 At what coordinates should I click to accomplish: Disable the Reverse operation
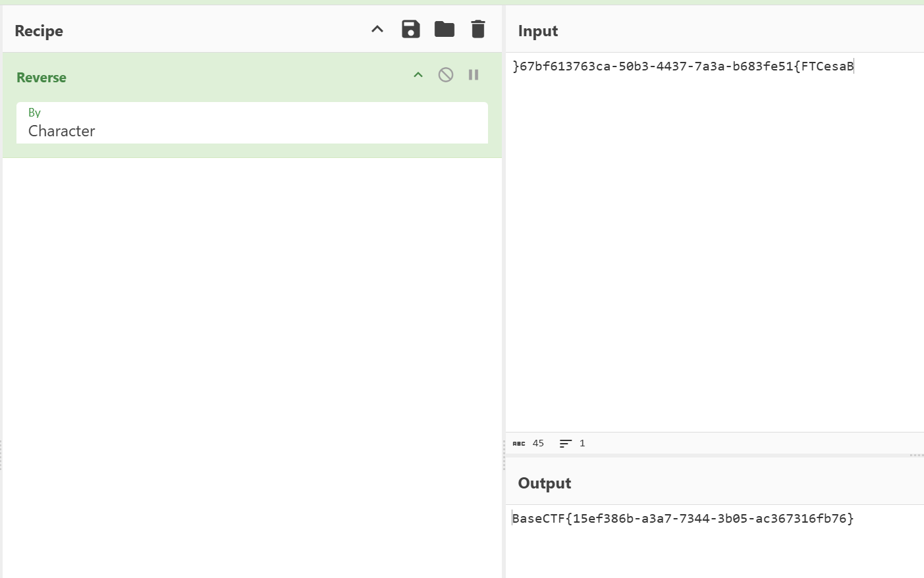446,75
